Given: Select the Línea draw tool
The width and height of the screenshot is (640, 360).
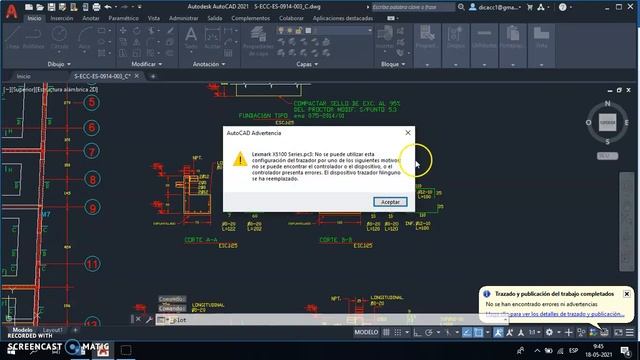Looking at the screenshot, I should 13,38.
